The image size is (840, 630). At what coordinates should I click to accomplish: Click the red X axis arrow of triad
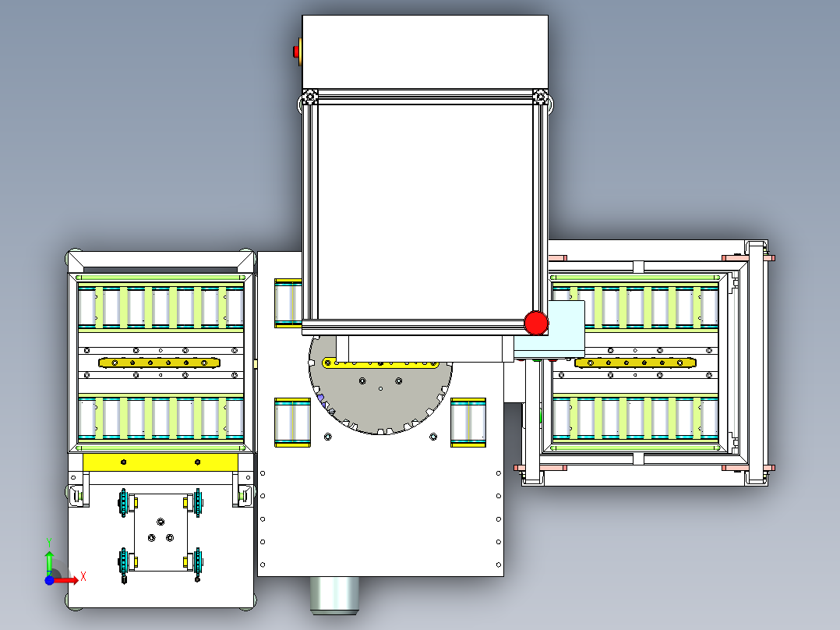click(67, 580)
